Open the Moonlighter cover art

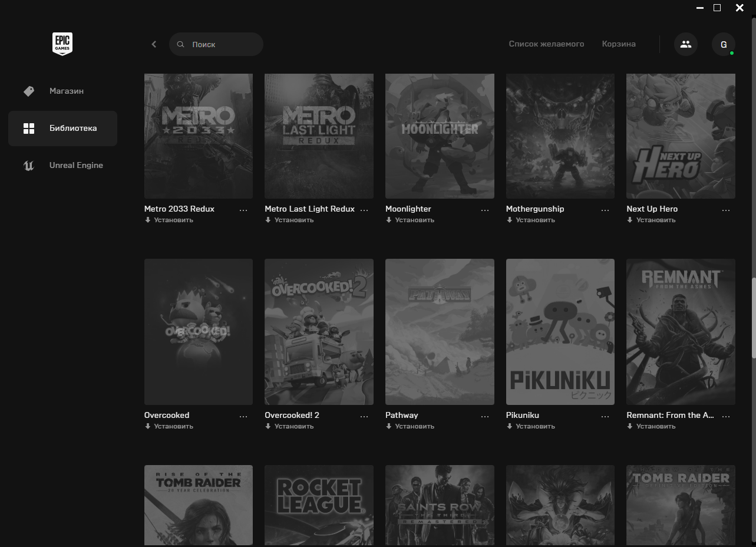tap(440, 136)
